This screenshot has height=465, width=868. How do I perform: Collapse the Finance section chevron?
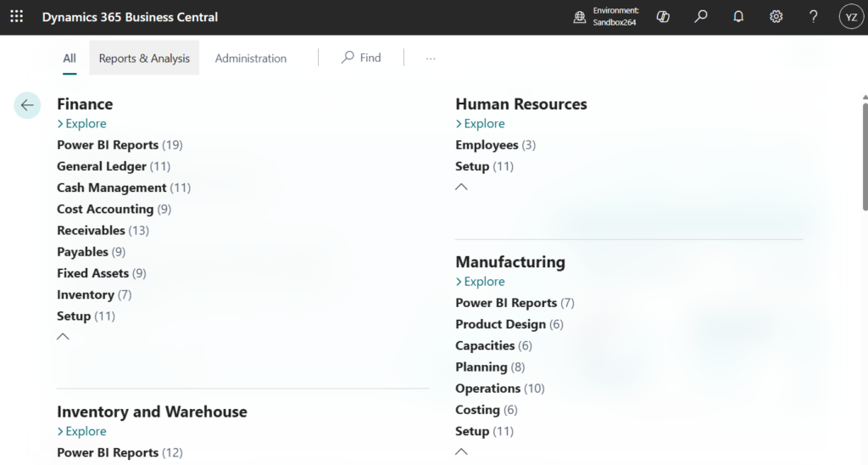[63, 337]
